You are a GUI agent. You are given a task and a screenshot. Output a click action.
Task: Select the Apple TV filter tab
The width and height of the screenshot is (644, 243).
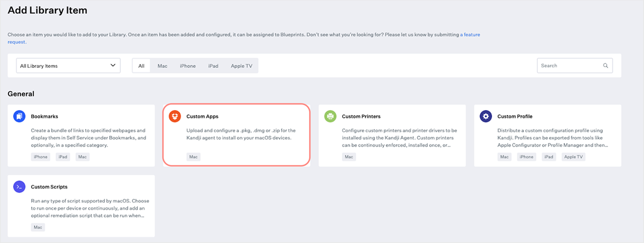[242, 66]
